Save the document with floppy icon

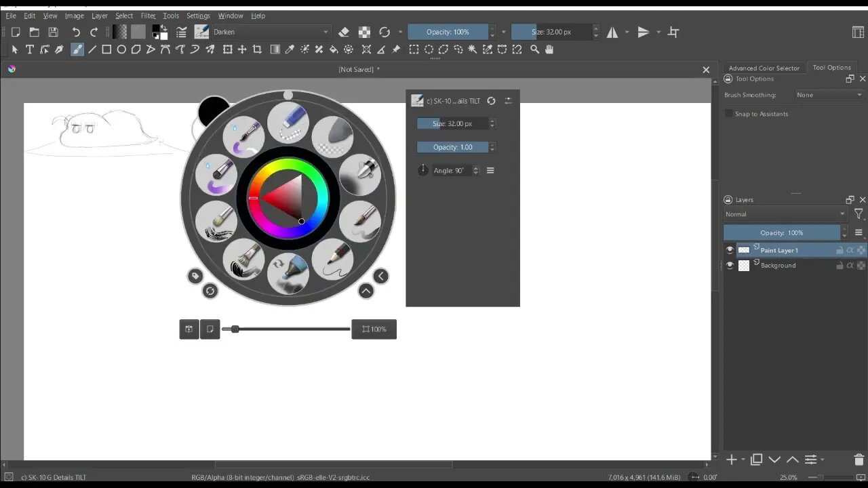53,32
